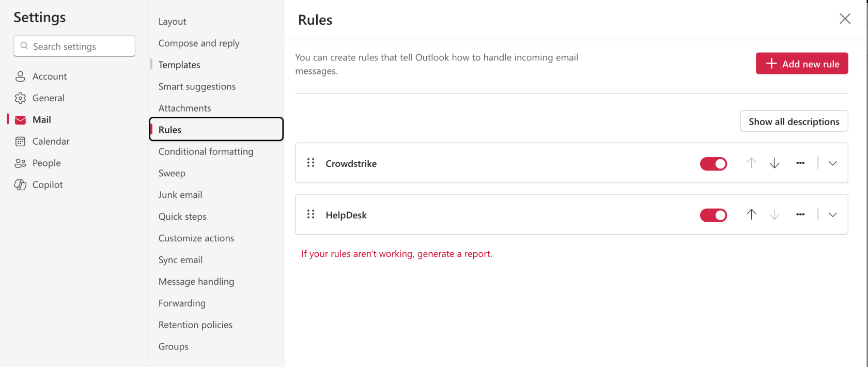
Task: Open Forwarding settings
Action: [182, 304]
